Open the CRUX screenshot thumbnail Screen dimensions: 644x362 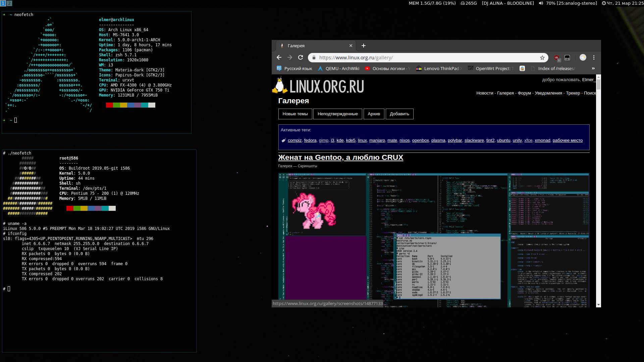click(x=434, y=240)
